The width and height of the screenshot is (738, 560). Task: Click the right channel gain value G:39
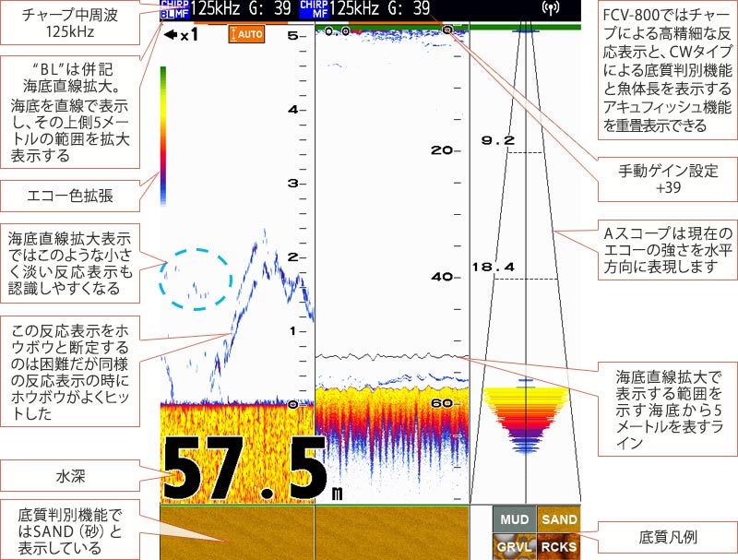click(x=410, y=11)
